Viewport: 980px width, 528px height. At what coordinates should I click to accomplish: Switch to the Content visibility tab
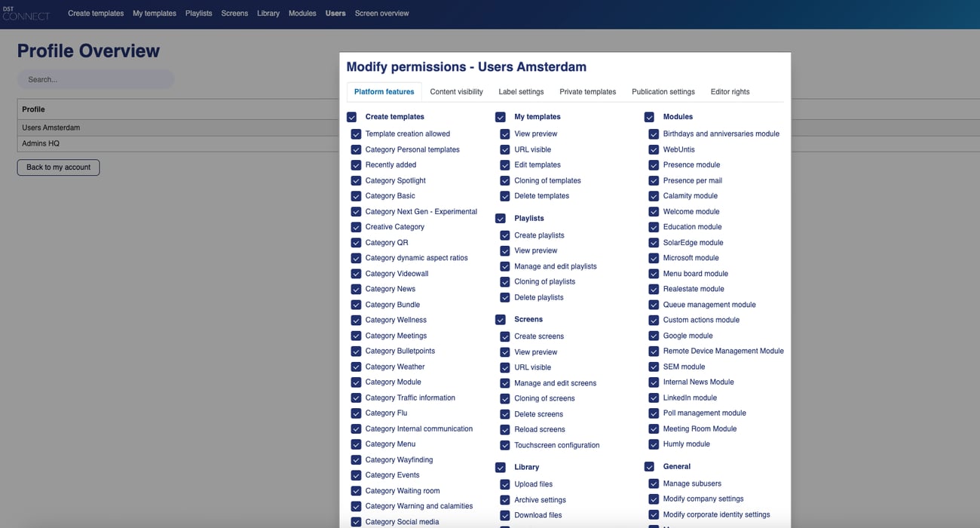pos(457,92)
